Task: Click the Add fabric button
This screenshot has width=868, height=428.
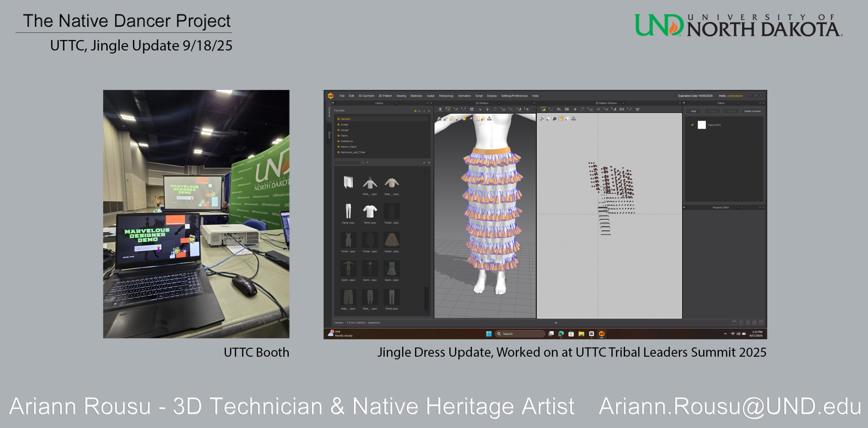Action: [x=693, y=111]
